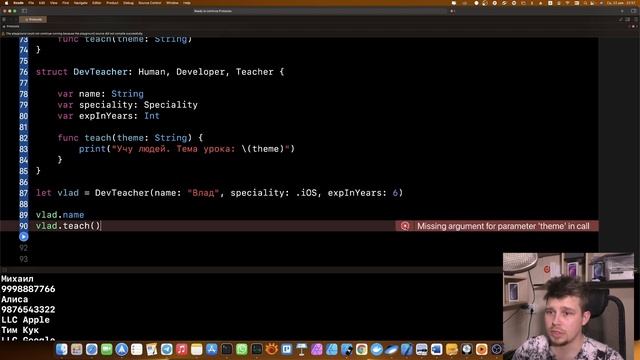Image resolution: width=640 pixels, height=360 pixels.
Task: Select the playground file tab
Action: coord(33,19)
